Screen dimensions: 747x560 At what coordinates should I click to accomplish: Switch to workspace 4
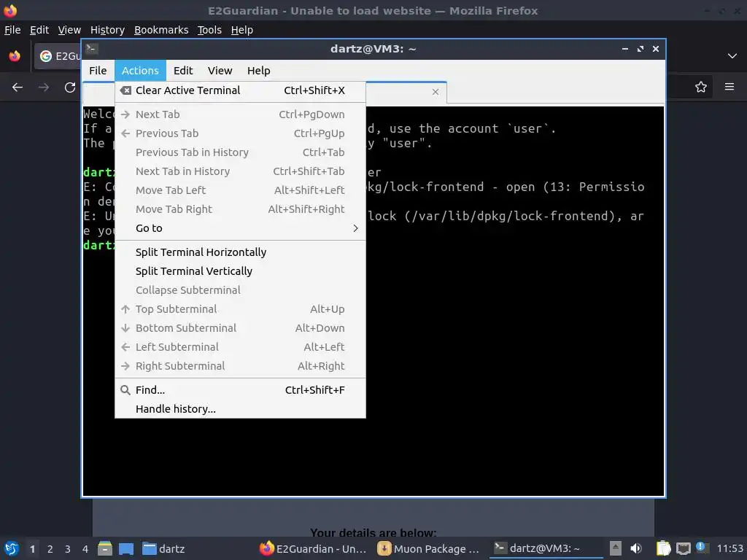pos(85,549)
